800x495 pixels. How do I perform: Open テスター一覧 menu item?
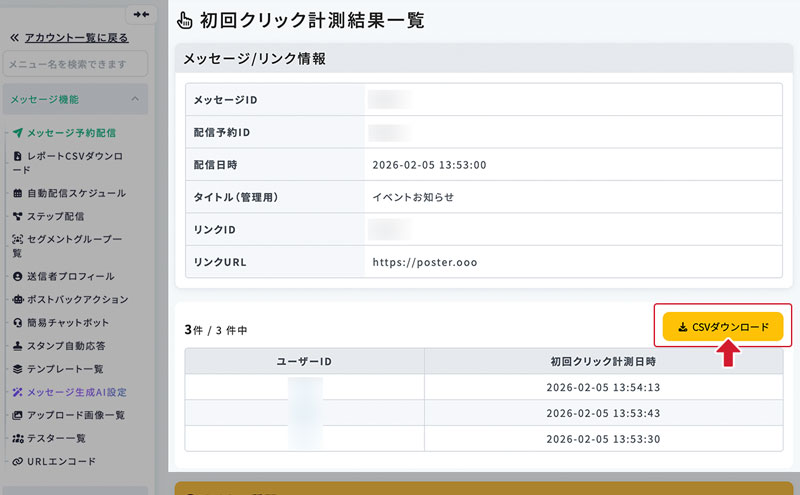[x=49, y=438]
